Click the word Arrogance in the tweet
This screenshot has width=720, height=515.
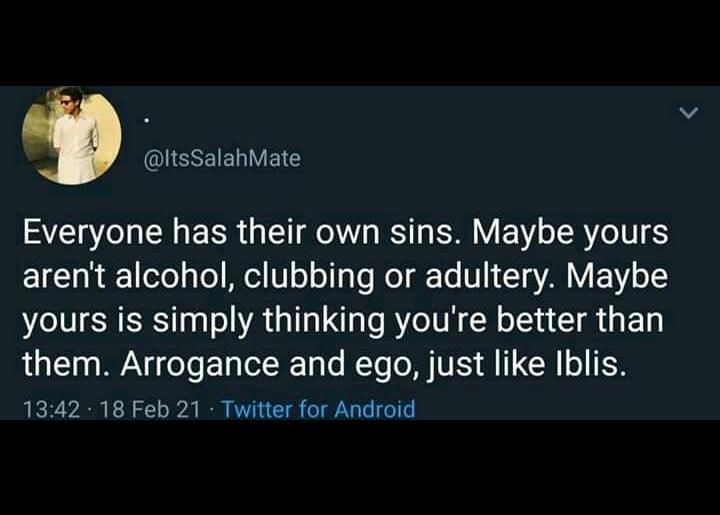pos(200,365)
